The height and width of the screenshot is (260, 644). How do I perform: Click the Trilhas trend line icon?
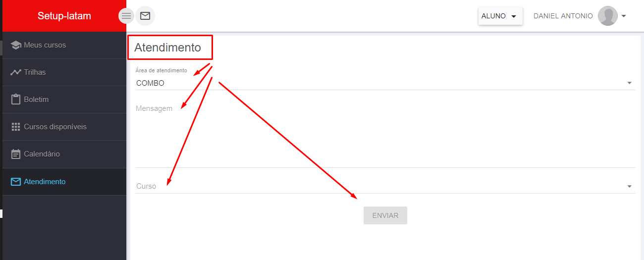tap(16, 72)
